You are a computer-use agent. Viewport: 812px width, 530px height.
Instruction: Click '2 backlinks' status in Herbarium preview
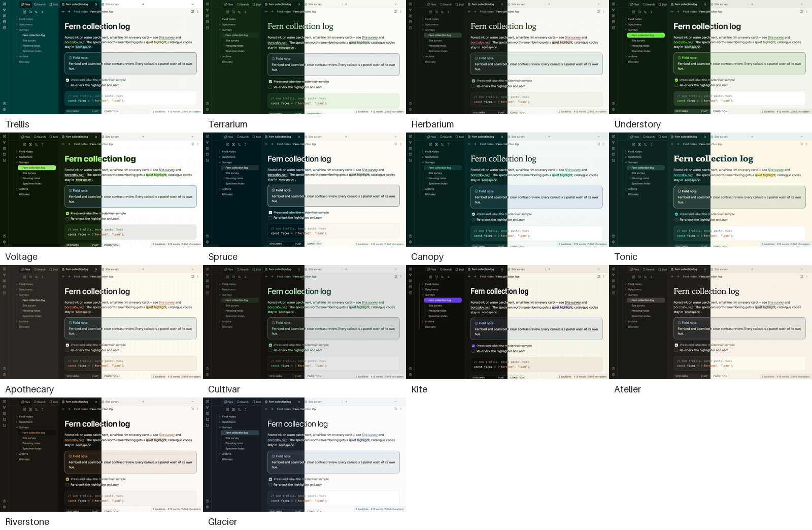point(565,112)
